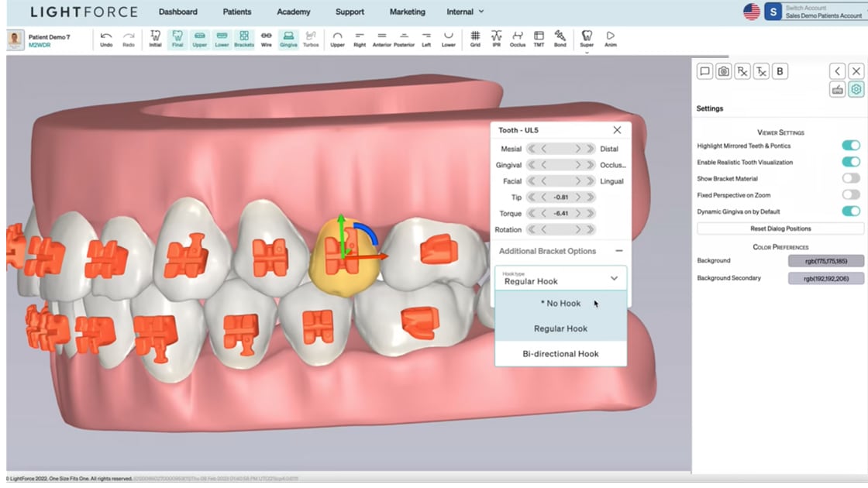Open the Patients tab
868x488 pixels.
click(x=236, y=12)
